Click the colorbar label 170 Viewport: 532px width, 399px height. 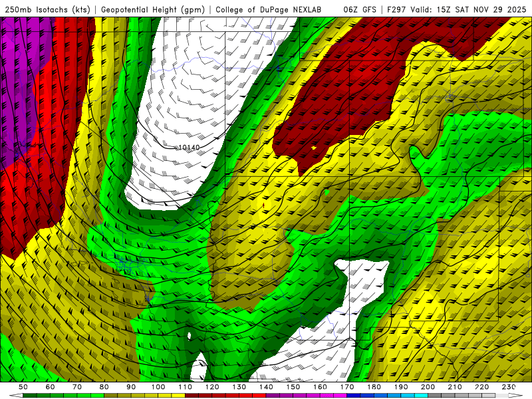point(347,387)
